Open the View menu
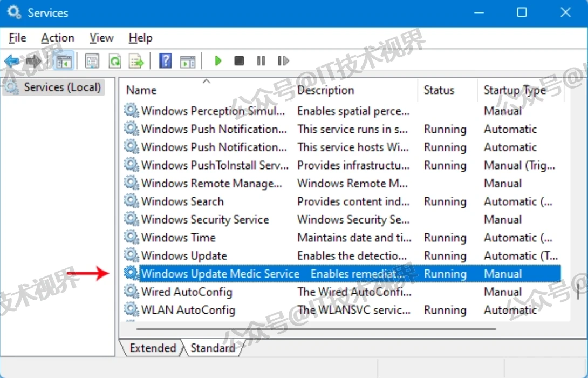 (x=101, y=38)
